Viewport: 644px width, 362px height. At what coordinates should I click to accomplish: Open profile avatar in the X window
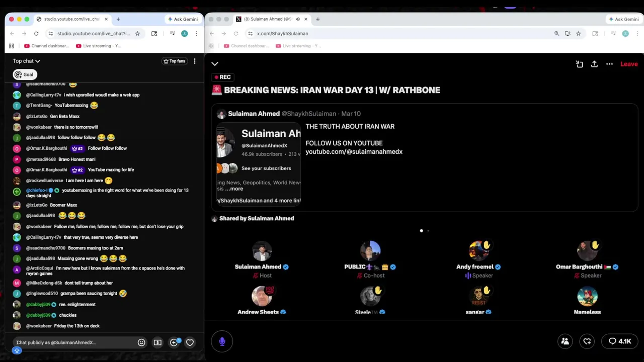coord(625,34)
